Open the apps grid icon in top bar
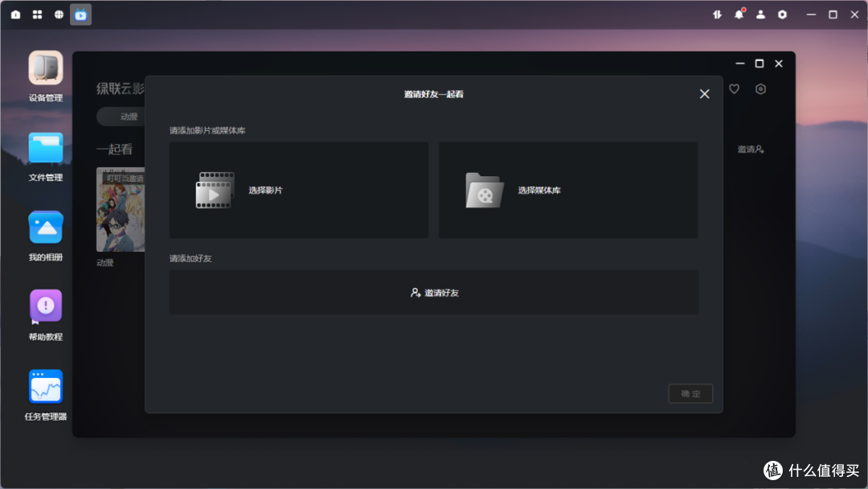868x489 pixels. tap(37, 14)
